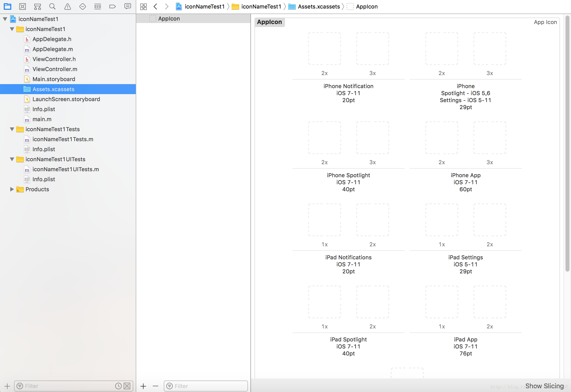Select iPhone Settings 29pt 3x slot
This screenshot has height=392, width=571.
click(490, 49)
